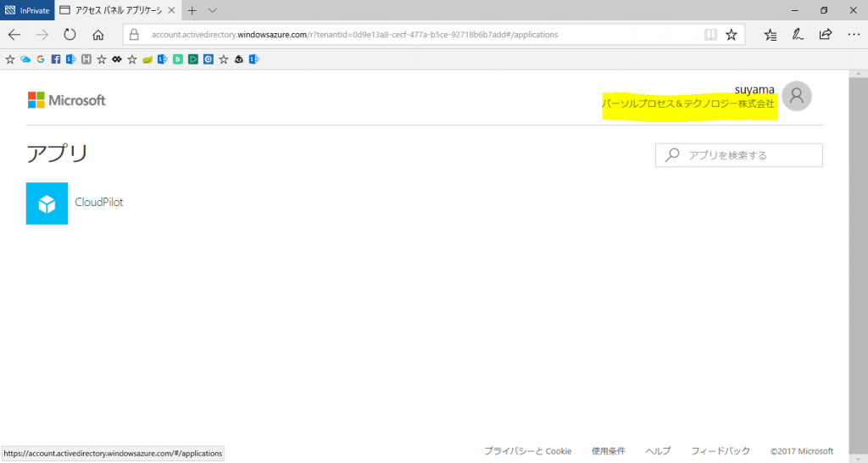Screen dimensions: 868x463
Task: Refresh the current page
Action: pos(70,34)
